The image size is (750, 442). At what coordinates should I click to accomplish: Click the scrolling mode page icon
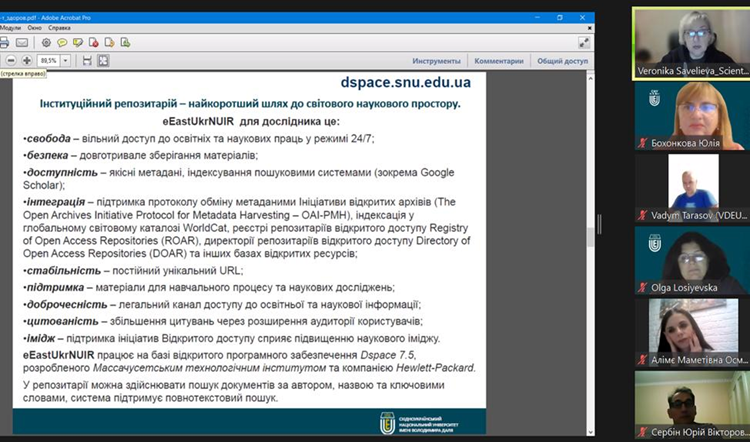pyautogui.click(x=88, y=61)
